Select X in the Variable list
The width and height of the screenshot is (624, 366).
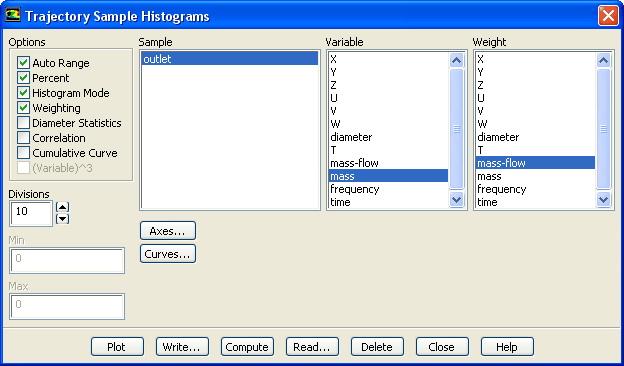point(388,59)
